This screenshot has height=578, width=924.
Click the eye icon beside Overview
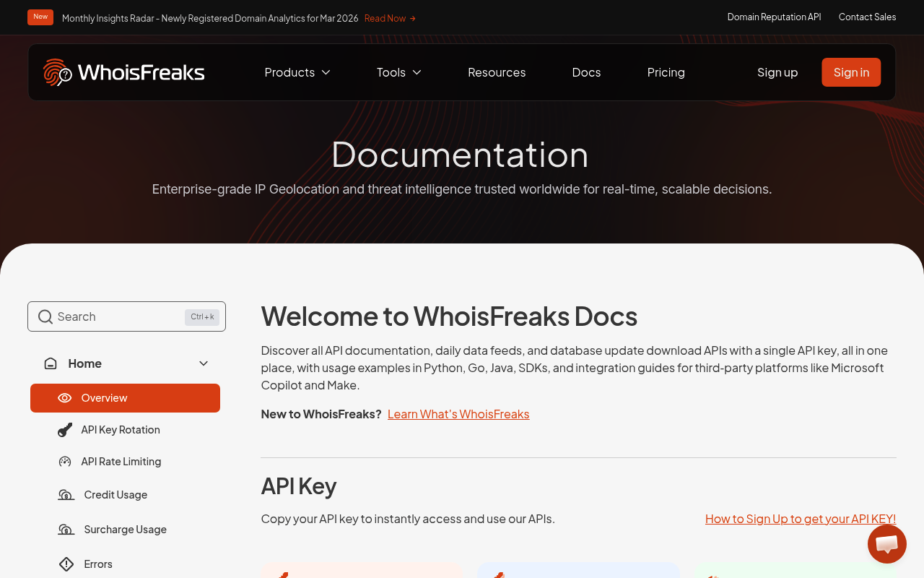65,398
